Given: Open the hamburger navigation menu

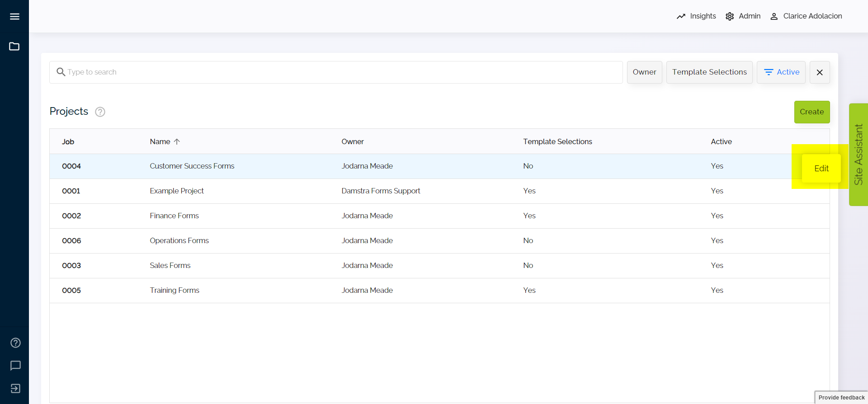Looking at the screenshot, I should click(x=14, y=17).
